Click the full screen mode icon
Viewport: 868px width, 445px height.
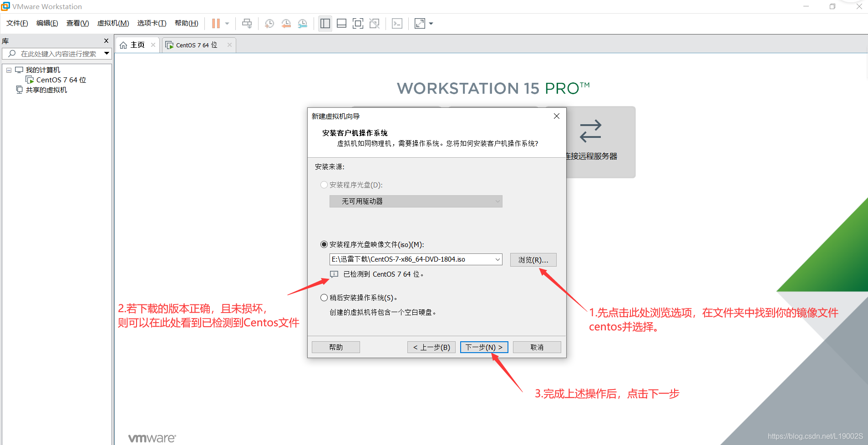(358, 23)
